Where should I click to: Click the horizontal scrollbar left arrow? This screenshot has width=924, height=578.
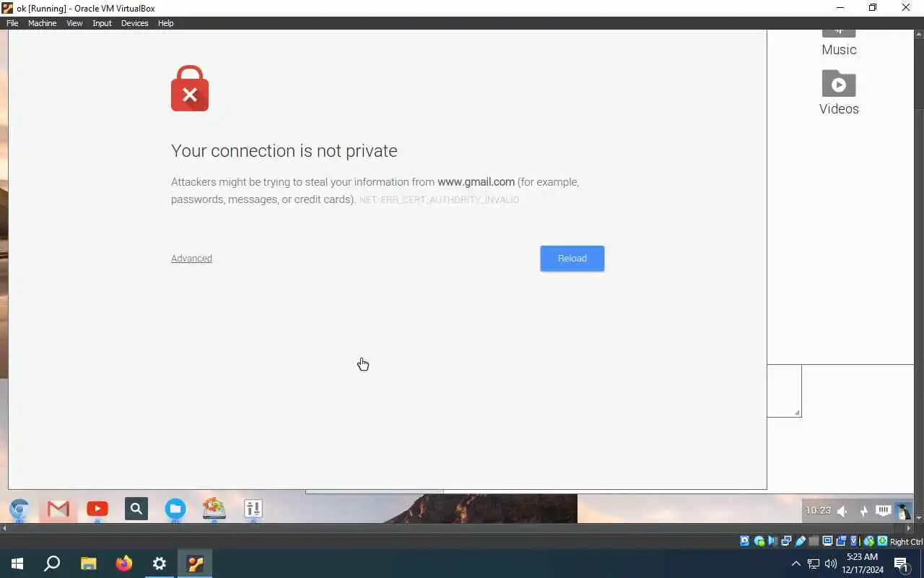[4, 528]
